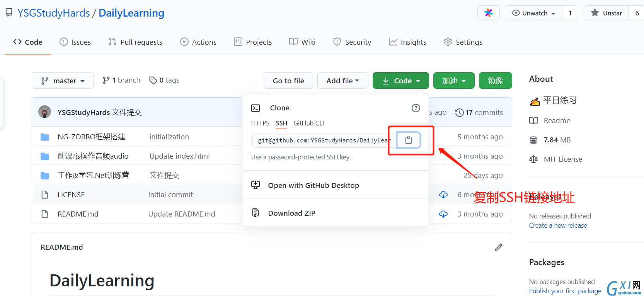This screenshot has height=296, width=644.
Task: Open the master branch dropdown
Action: pos(63,81)
